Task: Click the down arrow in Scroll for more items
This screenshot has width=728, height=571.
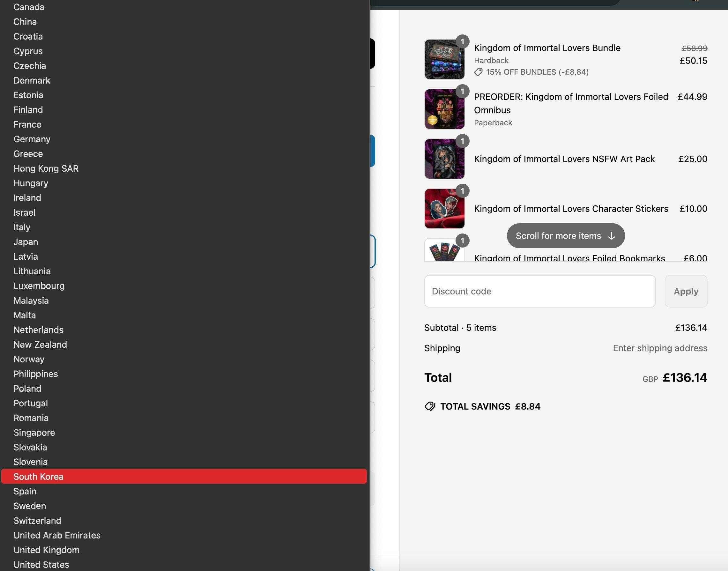Action: click(611, 236)
